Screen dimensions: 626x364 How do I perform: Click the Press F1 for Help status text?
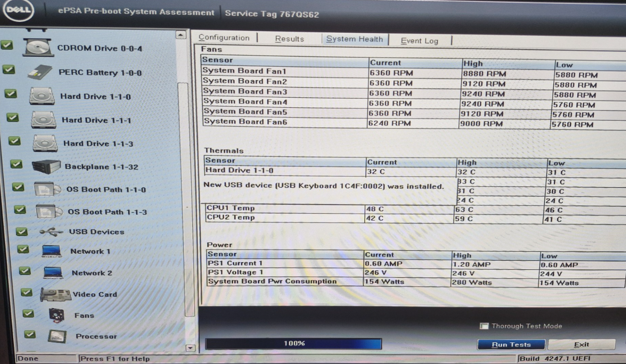point(115,359)
